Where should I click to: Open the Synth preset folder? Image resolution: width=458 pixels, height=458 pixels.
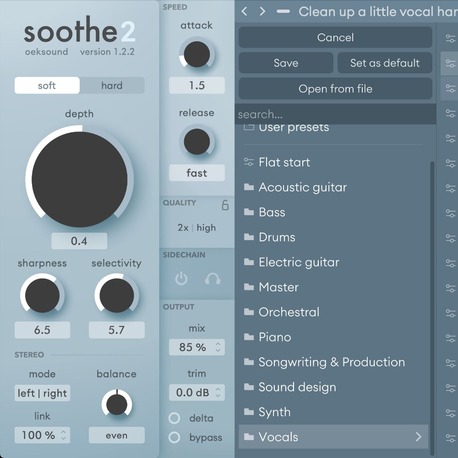[333, 412]
